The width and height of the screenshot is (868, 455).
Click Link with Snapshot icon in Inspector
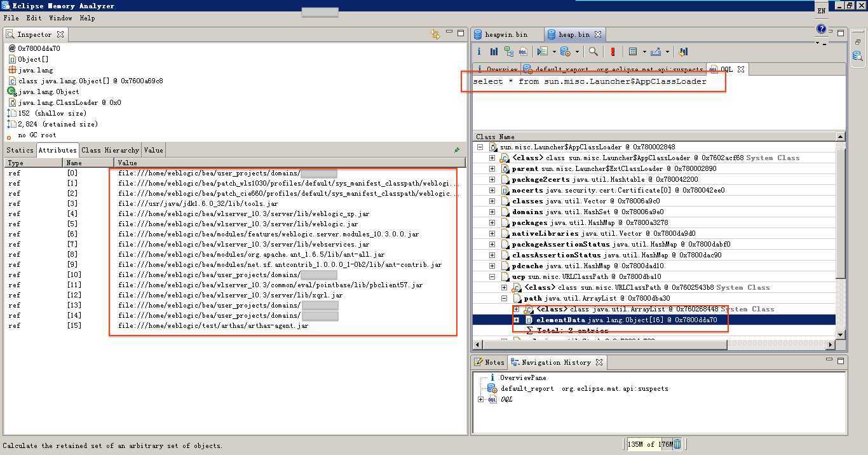click(435, 34)
